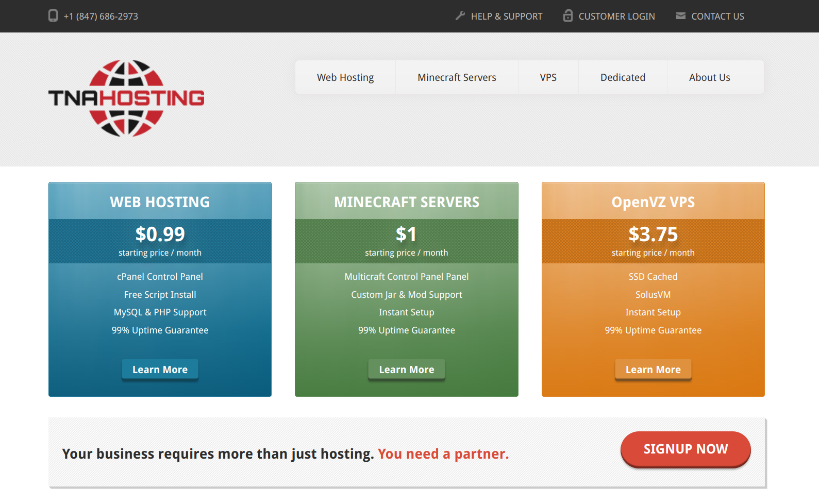Click the SSD Cached feature text
Screen dimensions: 819x504
(x=653, y=277)
